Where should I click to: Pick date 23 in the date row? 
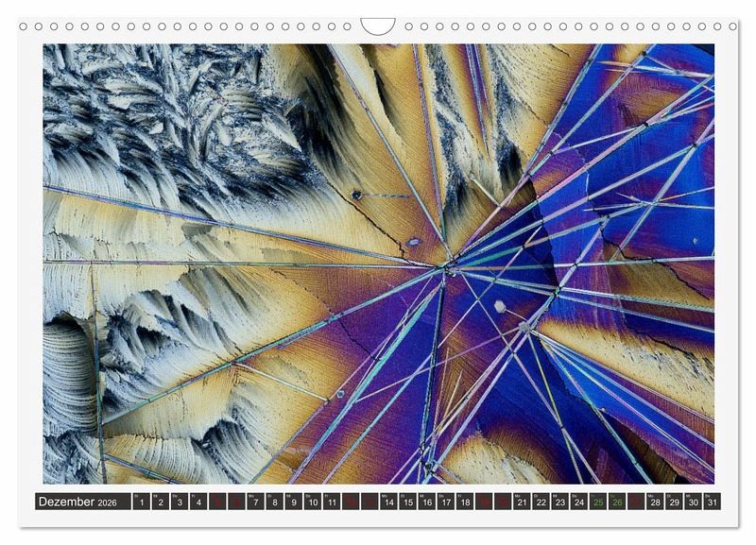559,502
